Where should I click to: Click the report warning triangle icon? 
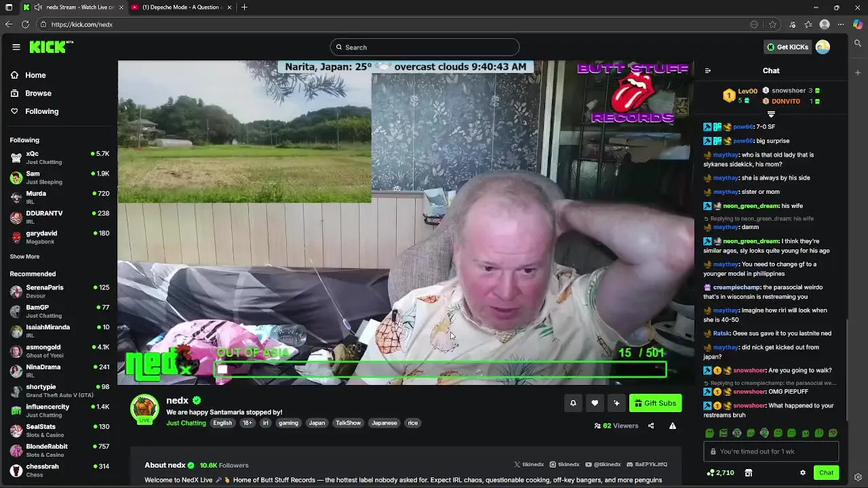673,426
